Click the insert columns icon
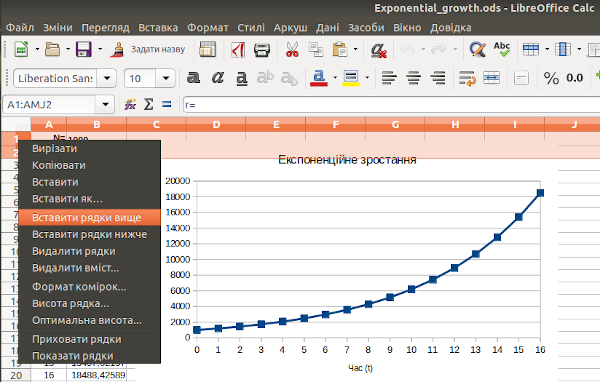This screenshot has height=382, width=600. tap(563, 49)
